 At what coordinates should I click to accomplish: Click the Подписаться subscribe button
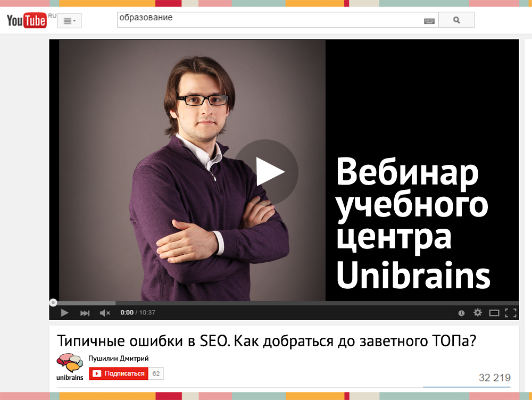pos(119,373)
